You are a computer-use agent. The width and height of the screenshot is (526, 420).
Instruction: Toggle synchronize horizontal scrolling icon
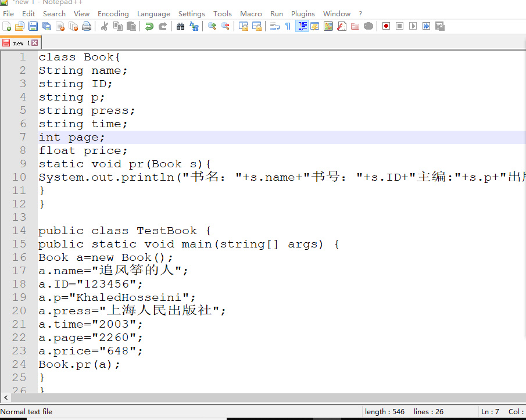click(257, 26)
